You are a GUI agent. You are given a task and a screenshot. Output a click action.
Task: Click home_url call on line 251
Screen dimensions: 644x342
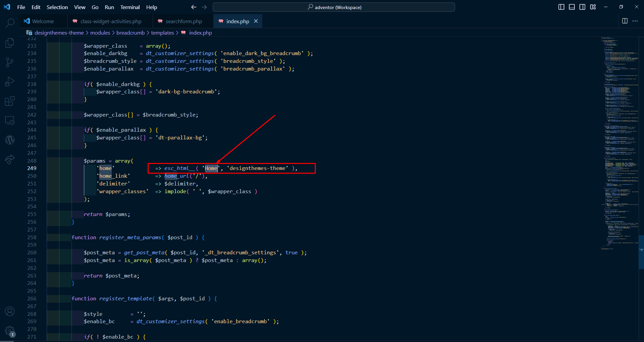[x=177, y=176]
